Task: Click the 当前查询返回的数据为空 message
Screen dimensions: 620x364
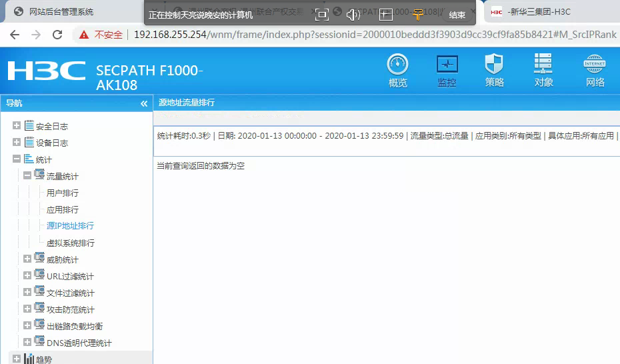Action: pyautogui.click(x=201, y=165)
